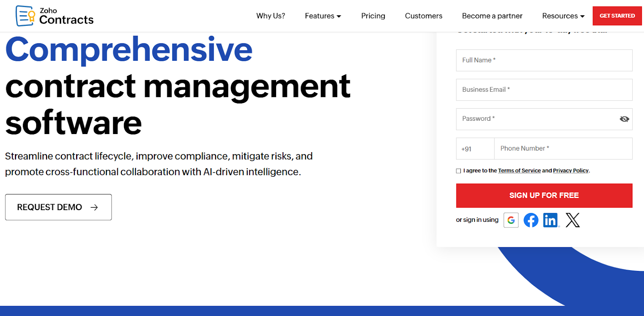644x316 pixels.
Task: Expand the Resources dropdown menu
Action: point(563,16)
